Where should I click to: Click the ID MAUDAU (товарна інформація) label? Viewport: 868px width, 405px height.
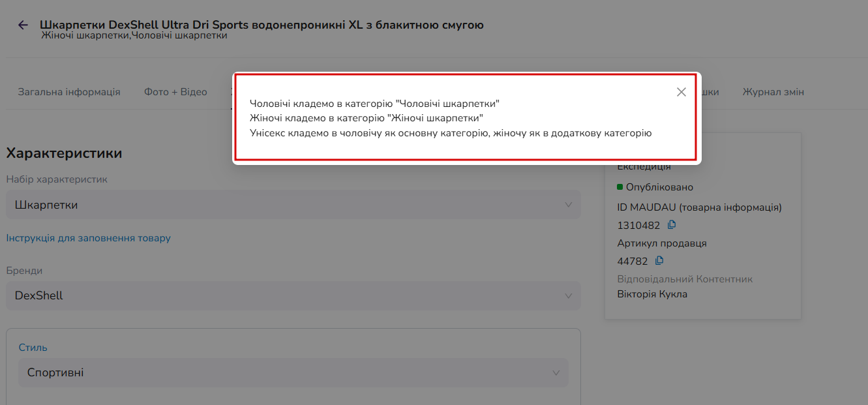[699, 207]
